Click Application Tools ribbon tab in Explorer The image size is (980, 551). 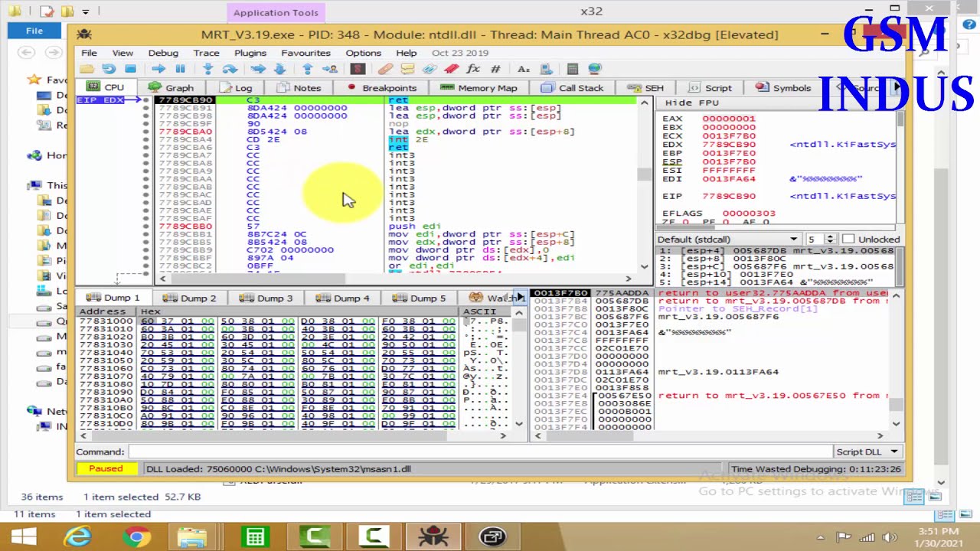276,12
